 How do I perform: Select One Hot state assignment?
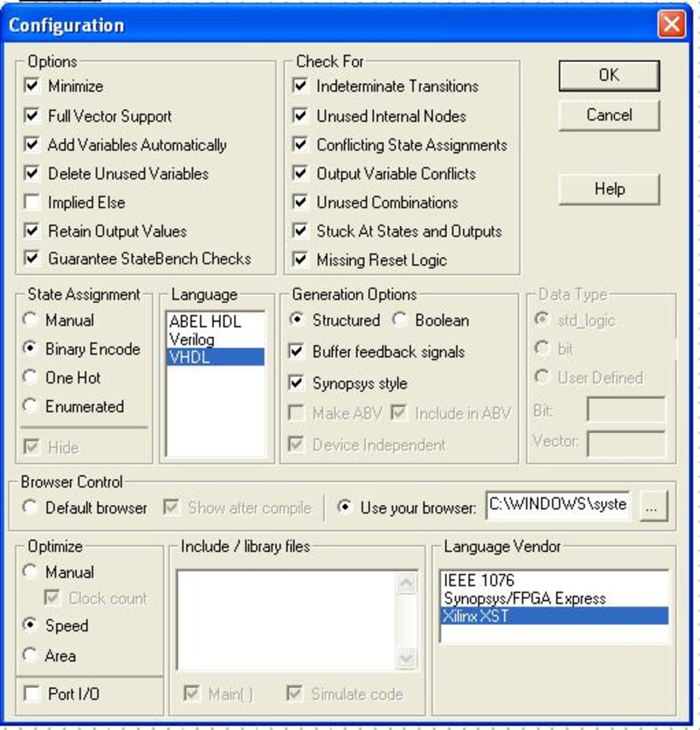pos(30,377)
